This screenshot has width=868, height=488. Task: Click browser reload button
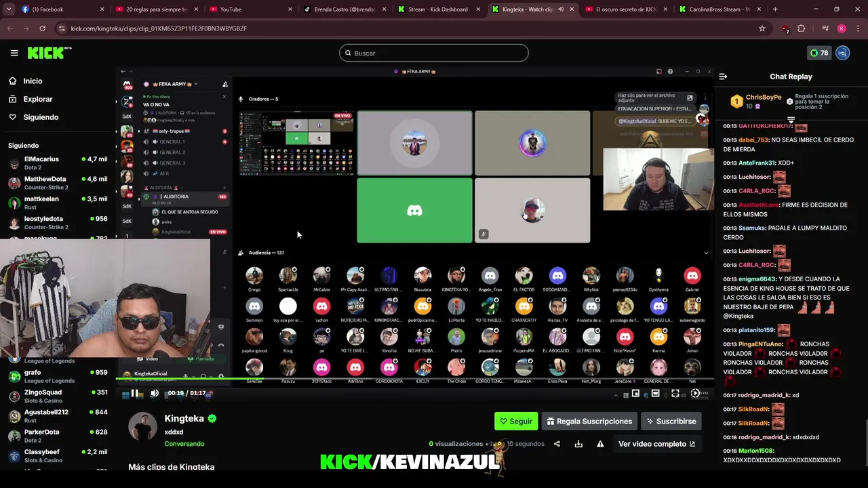point(42,28)
